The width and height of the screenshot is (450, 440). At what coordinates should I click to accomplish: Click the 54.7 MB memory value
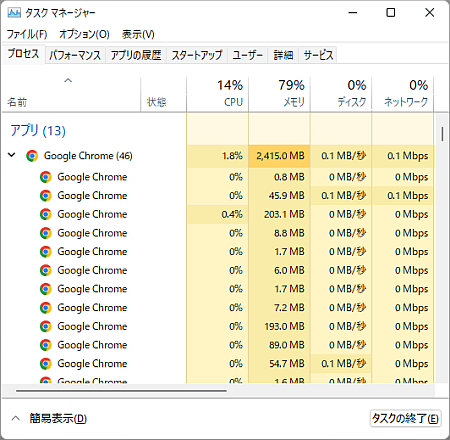[x=287, y=364]
